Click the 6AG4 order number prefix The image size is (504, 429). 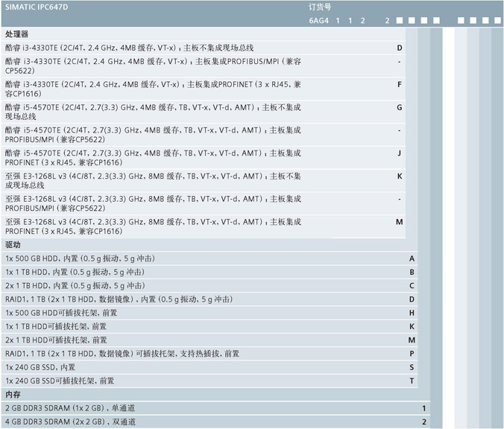click(318, 20)
